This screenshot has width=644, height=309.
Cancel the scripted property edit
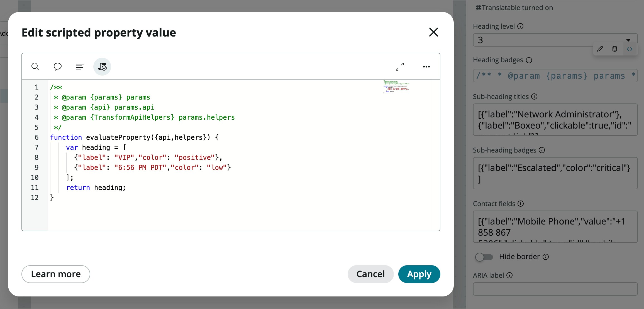(x=370, y=274)
